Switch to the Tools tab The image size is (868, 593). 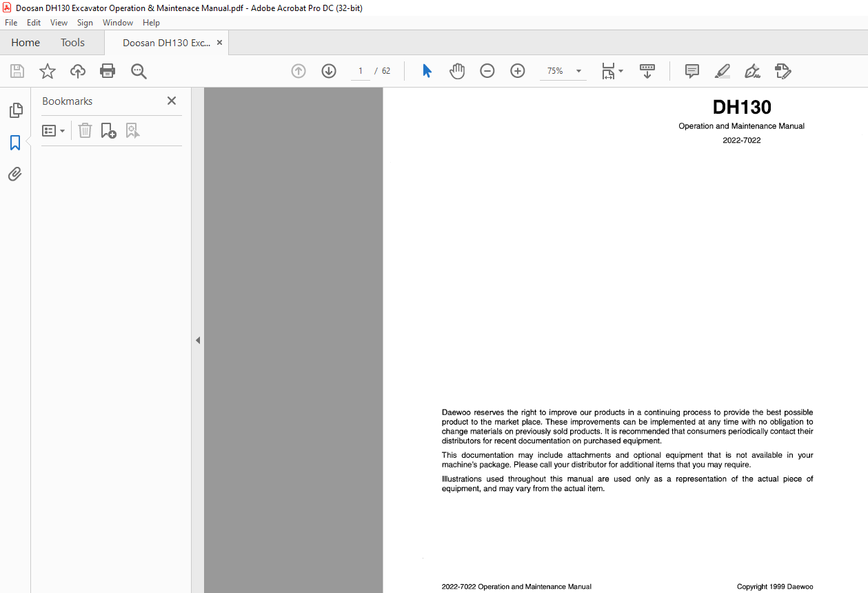tap(72, 43)
